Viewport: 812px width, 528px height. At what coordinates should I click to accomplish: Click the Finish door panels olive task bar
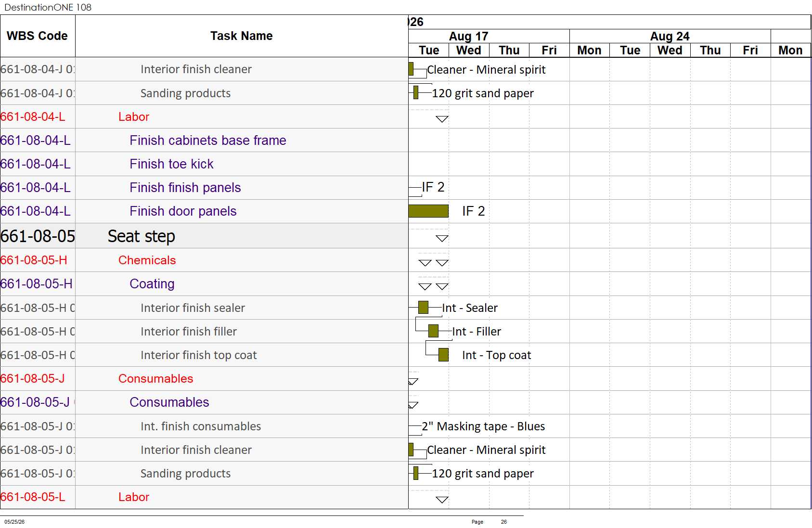point(428,211)
